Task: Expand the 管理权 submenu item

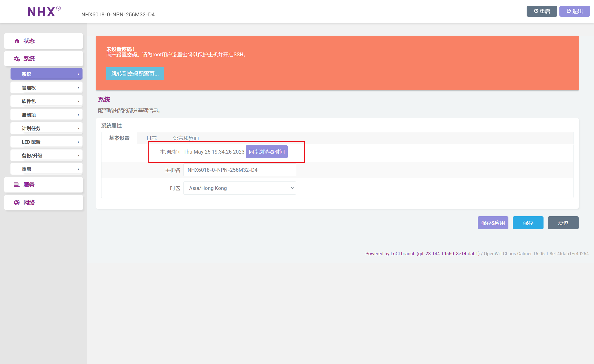Action: pyautogui.click(x=46, y=88)
